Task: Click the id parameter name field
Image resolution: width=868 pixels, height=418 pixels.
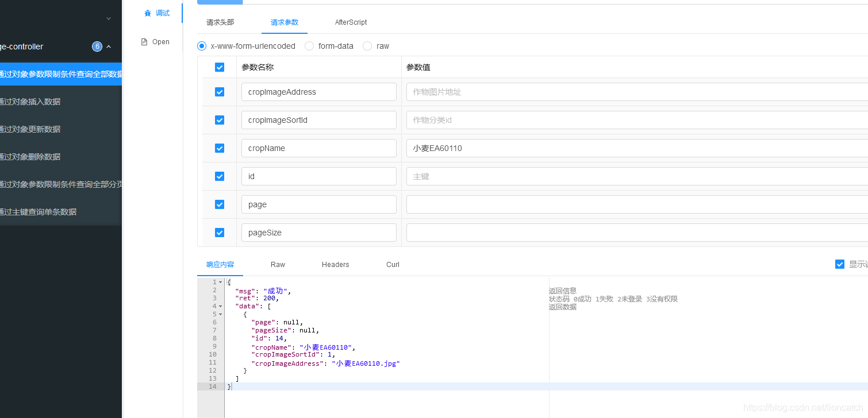Action: [x=319, y=176]
